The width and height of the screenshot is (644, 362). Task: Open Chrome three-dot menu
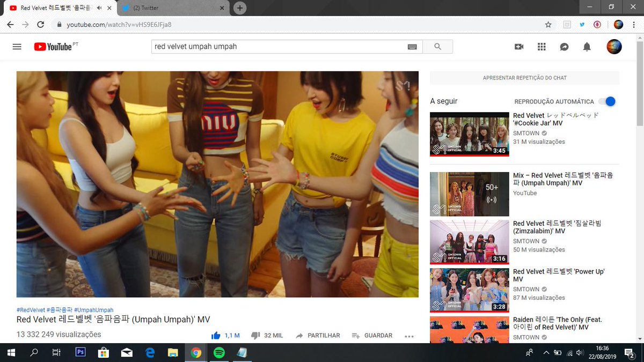tap(633, 25)
